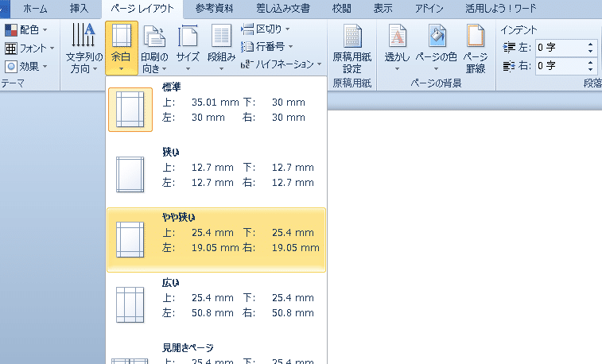The width and height of the screenshot is (602, 364).
Task: Switch to the 挿入 tab
Action: (x=79, y=9)
